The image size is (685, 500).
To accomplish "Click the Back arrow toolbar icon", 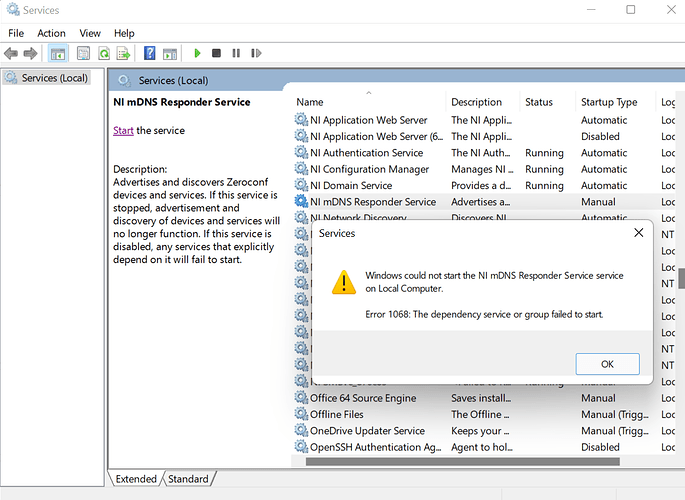I will tap(10, 53).
